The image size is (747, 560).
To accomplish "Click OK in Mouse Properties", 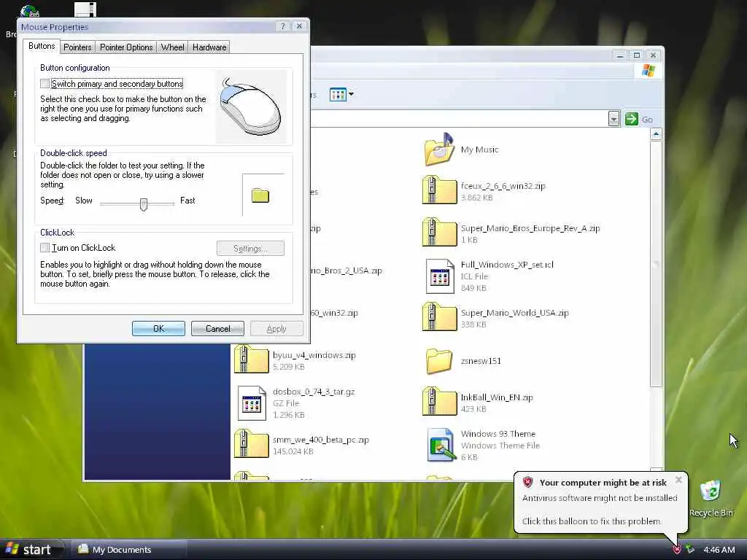I will (x=158, y=329).
